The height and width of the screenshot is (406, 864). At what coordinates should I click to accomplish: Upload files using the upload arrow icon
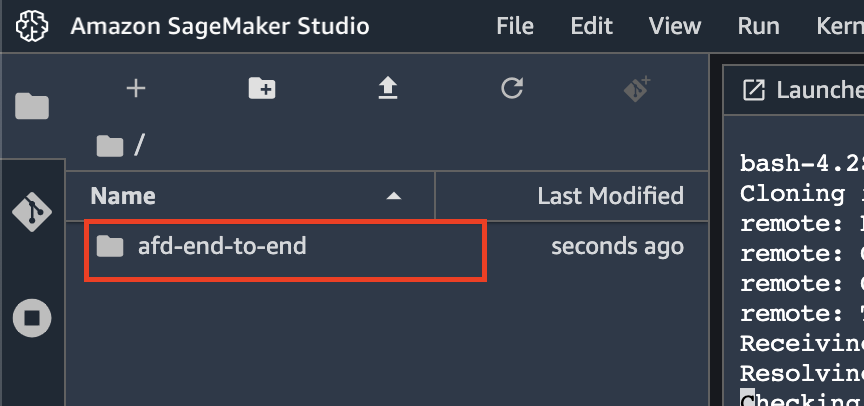pos(388,88)
